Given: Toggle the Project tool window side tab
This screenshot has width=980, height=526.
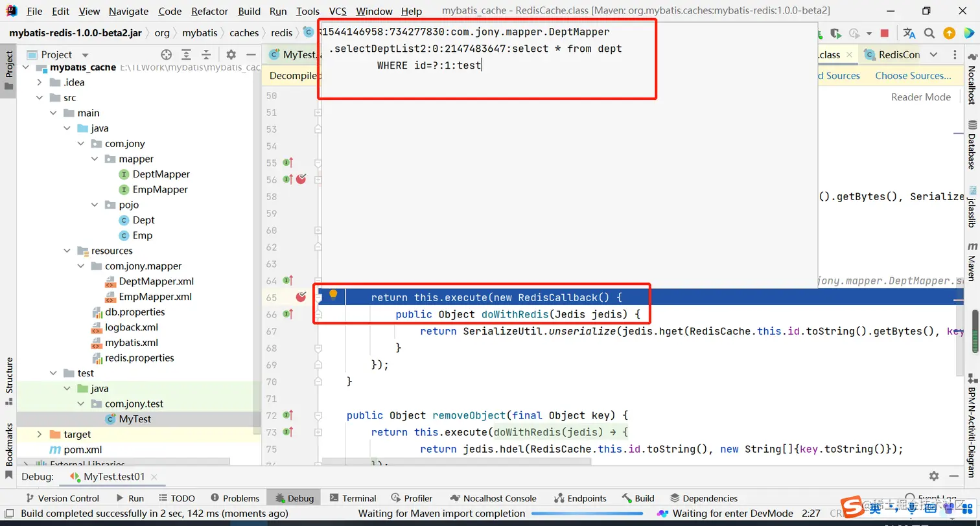Looking at the screenshot, I should click(9, 72).
